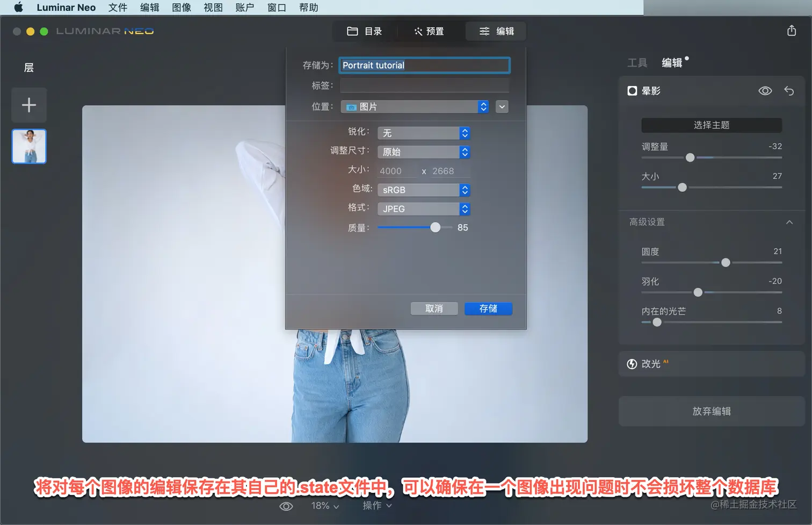The width and height of the screenshot is (812, 525).
Task: Click the 选择主题 button
Action: [712, 125]
